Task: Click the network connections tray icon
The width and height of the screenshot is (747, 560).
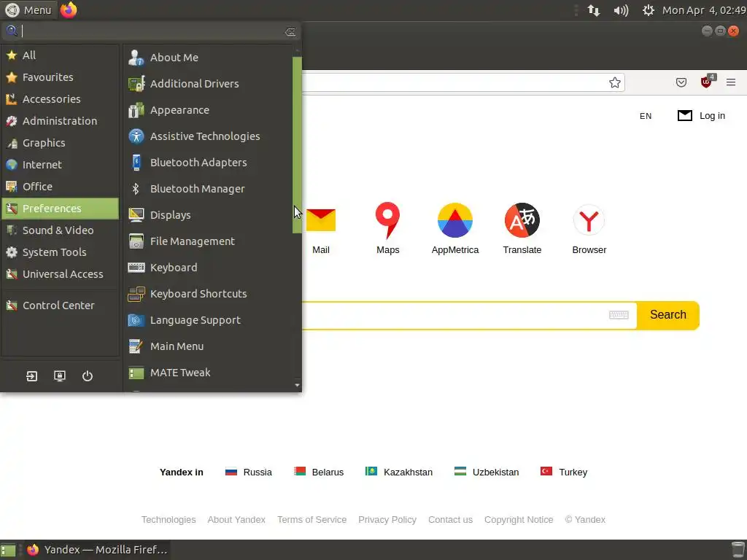Action: click(x=594, y=10)
